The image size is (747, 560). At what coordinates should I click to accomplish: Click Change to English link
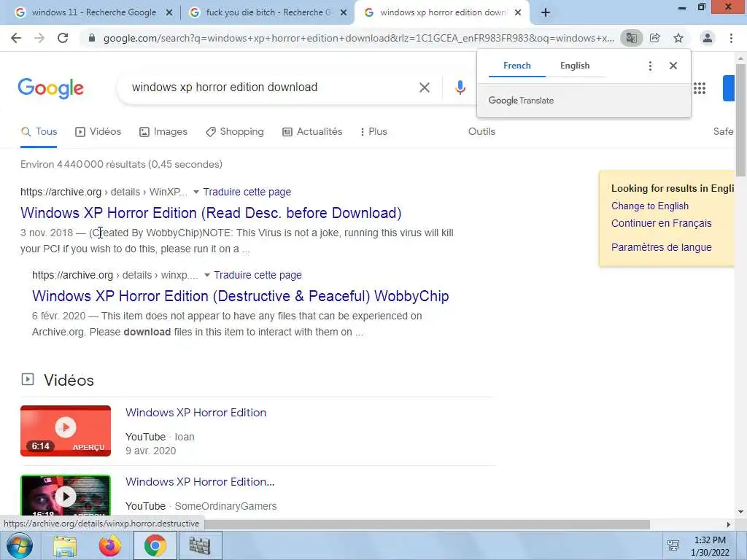pos(650,206)
